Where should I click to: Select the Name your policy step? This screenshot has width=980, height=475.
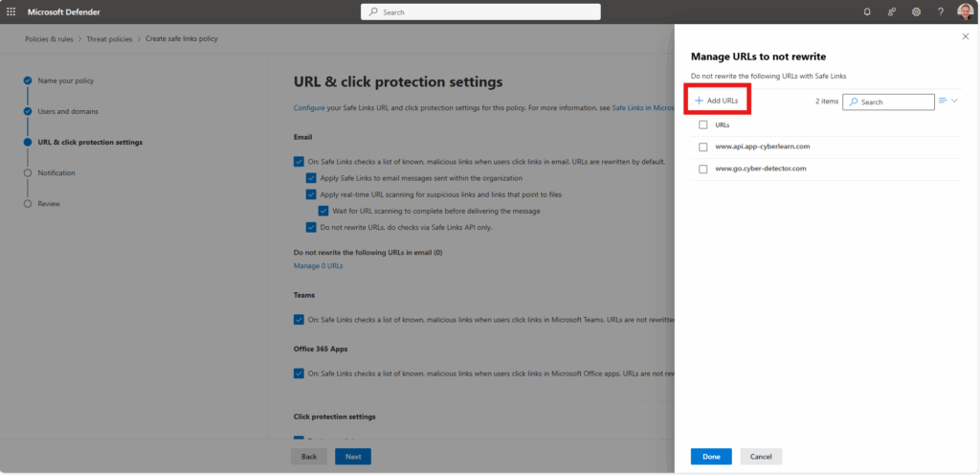point(66,80)
